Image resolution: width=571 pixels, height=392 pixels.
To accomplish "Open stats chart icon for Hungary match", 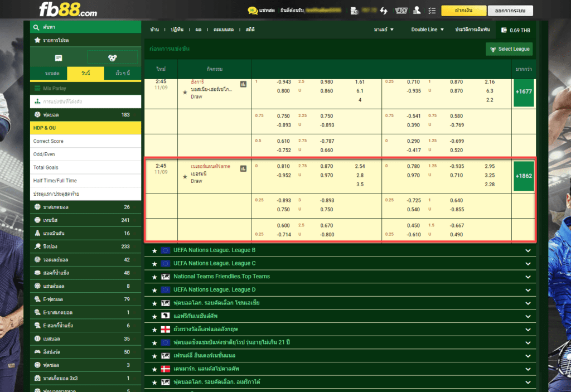I will point(243,85).
